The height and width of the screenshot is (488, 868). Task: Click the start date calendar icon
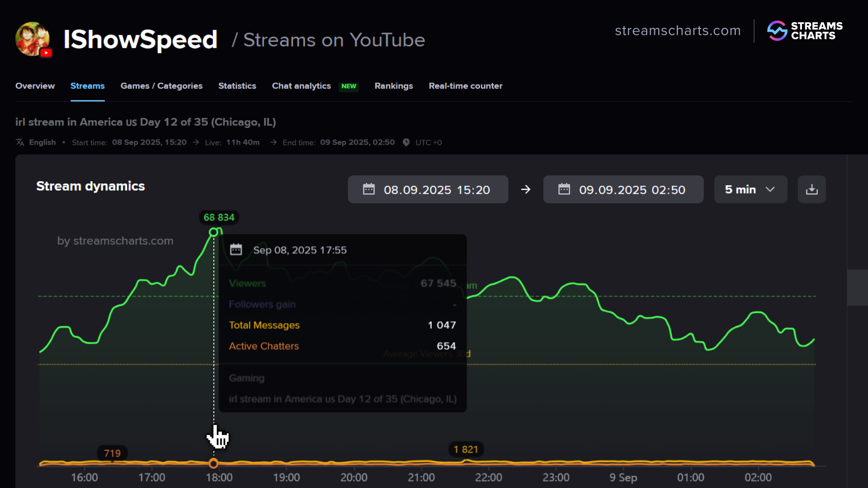(x=369, y=189)
